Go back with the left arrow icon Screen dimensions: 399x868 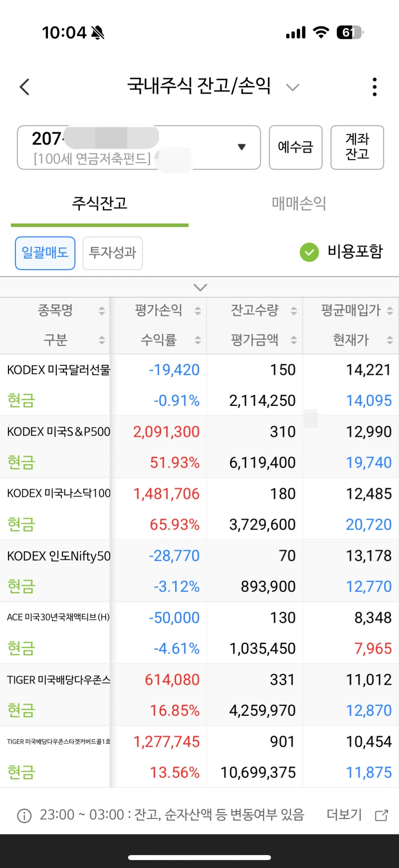(24, 87)
